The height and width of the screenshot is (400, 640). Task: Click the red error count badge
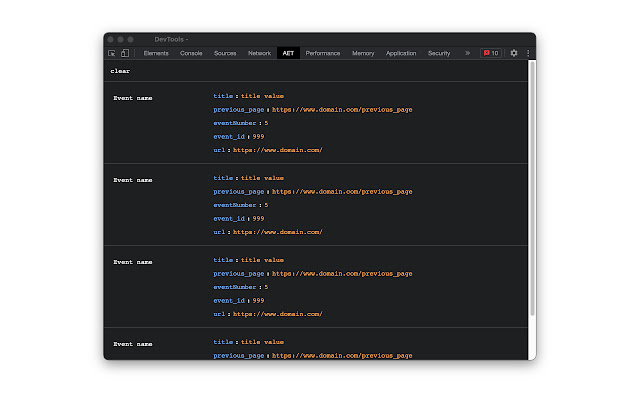point(491,53)
